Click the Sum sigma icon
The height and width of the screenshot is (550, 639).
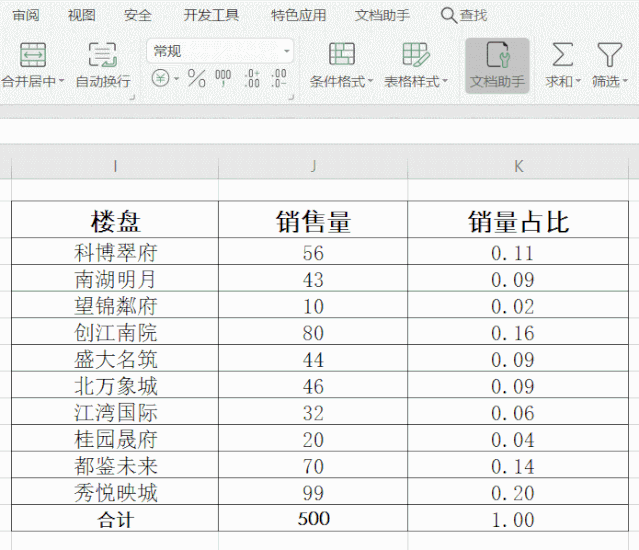click(x=563, y=54)
